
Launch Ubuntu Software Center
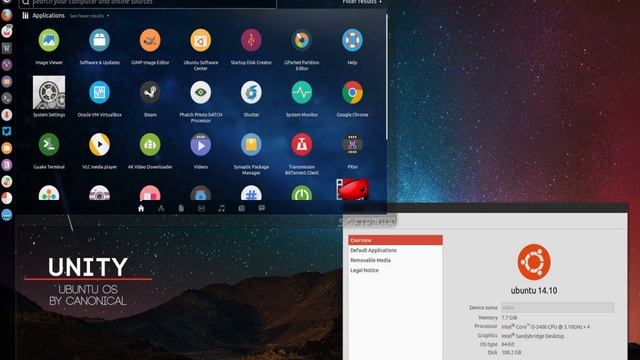(200, 41)
